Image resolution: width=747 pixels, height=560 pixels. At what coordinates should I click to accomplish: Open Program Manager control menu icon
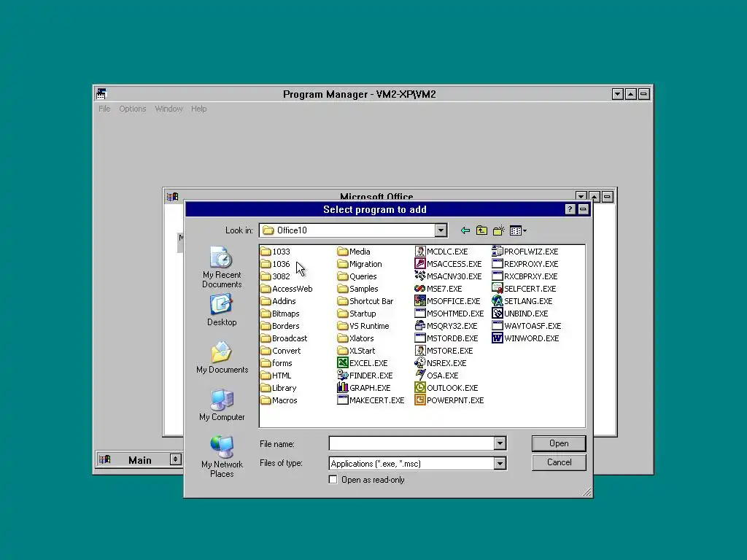101,94
